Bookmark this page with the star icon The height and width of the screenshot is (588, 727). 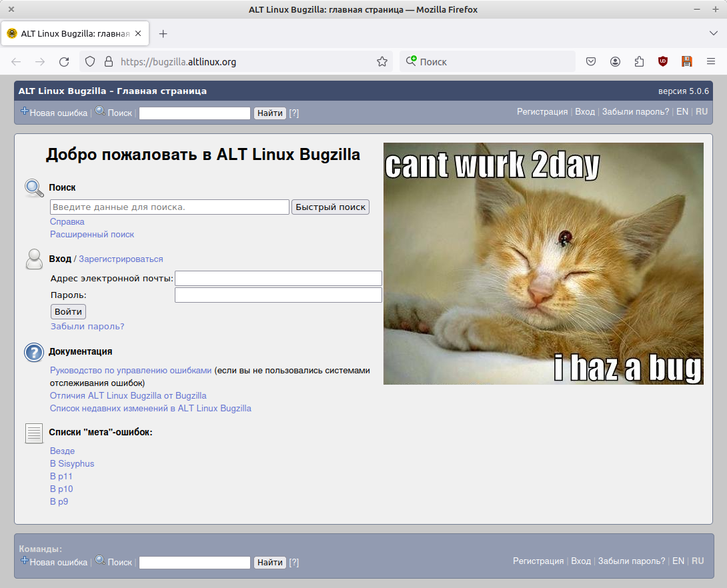point(382,62)
